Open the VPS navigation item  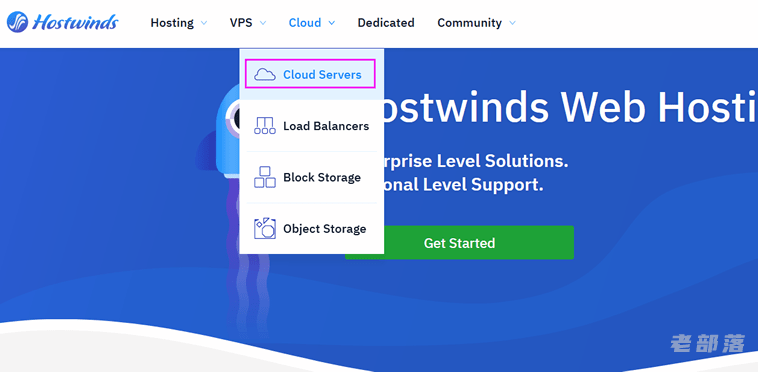(241, 23)
